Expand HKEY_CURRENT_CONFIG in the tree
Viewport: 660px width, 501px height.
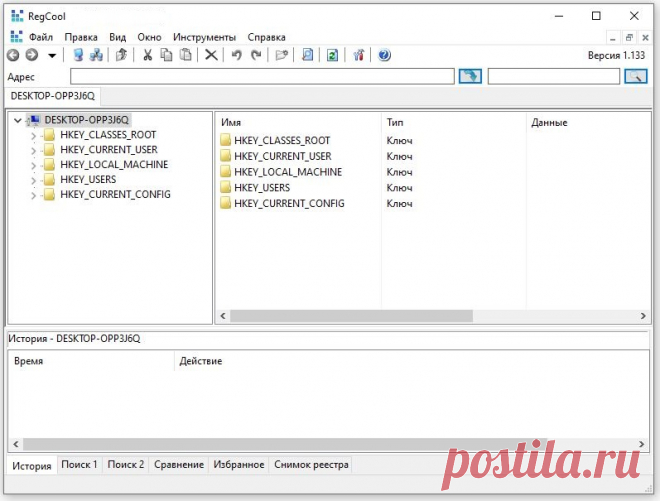pos(34,195)
